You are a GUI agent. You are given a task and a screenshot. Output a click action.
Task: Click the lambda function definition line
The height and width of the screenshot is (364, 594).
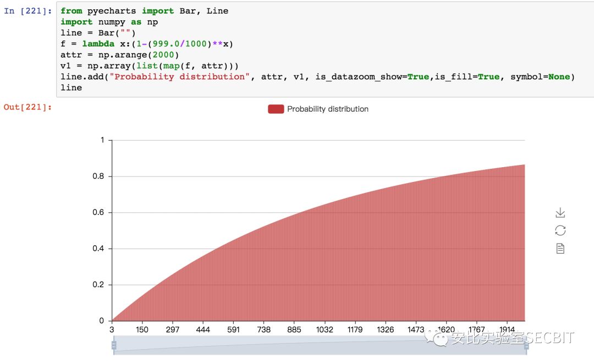tap(147, 44)
